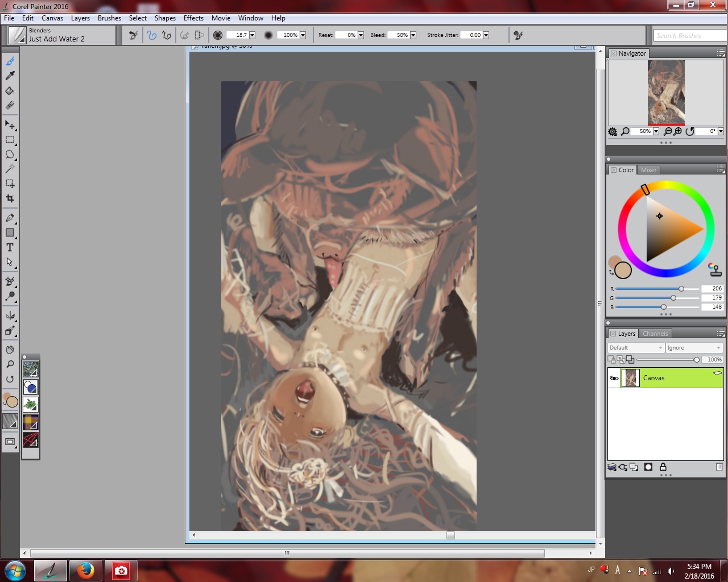Click zoom out in Navigator panel

tap(668, 131)
